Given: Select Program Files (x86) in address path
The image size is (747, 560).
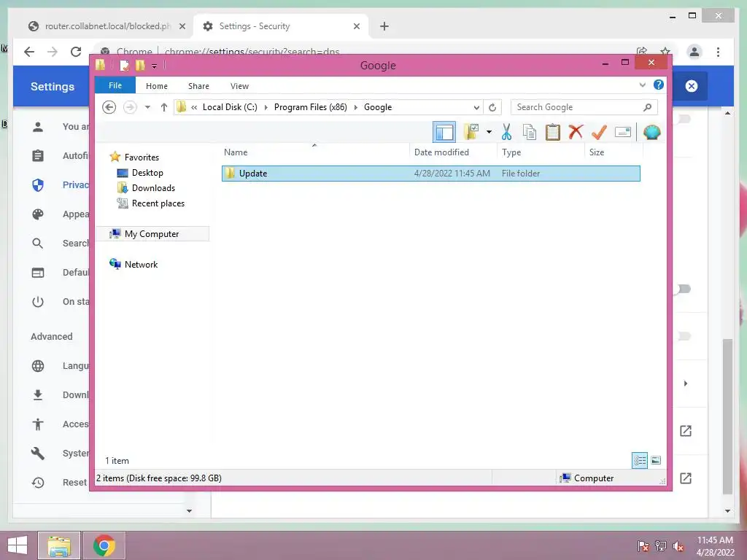Looking at the screenshot, I should pyautogui.click(x=311, y=107).
